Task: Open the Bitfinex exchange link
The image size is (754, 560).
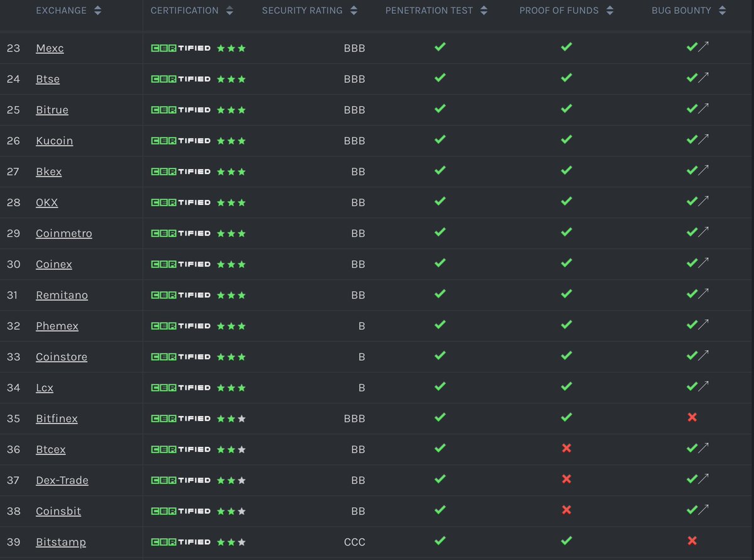Action: point(57,418)
